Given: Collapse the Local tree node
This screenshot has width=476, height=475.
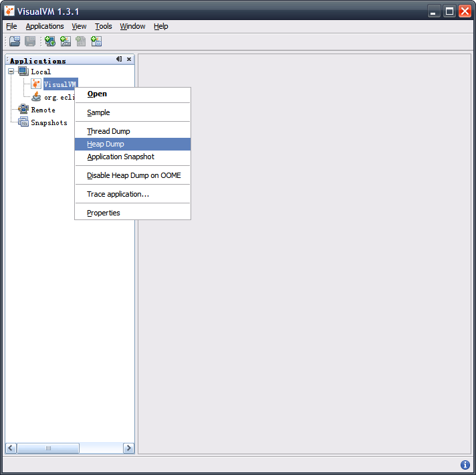Looking at the screenshot, I should tap(11, 72).
